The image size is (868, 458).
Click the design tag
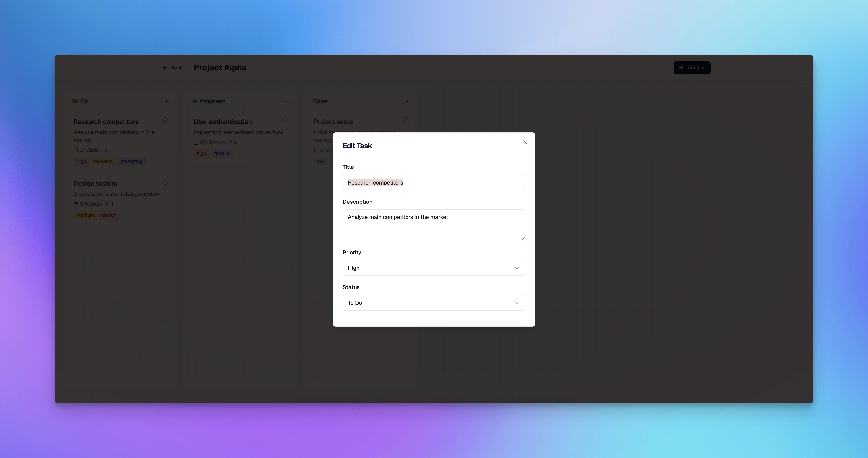(x=109, y=215)
